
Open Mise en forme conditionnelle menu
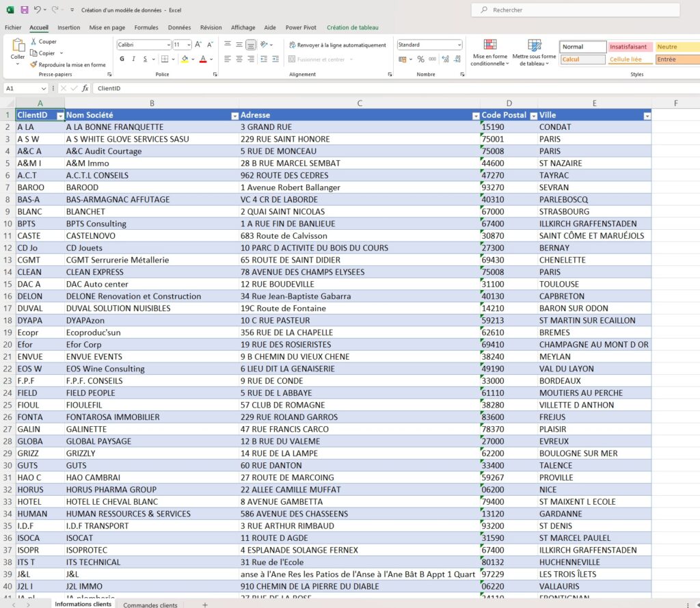pos(489,52)
